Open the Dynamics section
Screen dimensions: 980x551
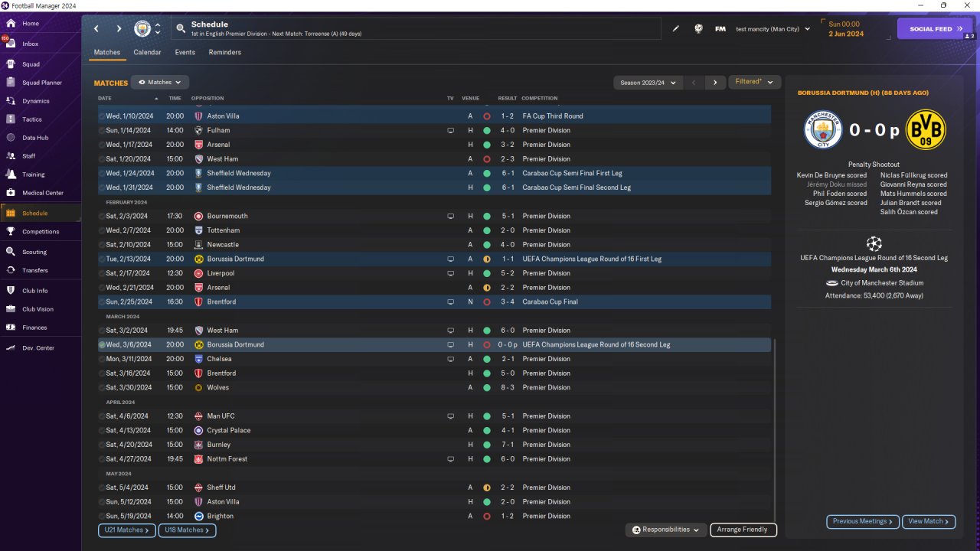35,101
